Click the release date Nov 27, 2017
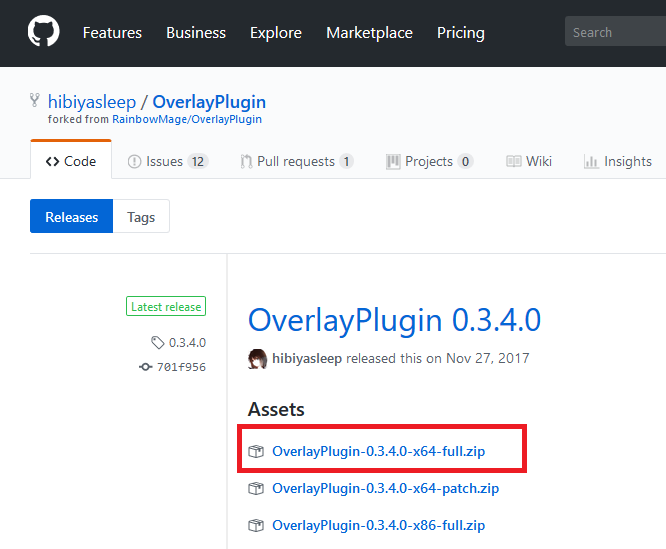Image resolution: width=666 pixels, height=549 pixels. click(488, 358)
